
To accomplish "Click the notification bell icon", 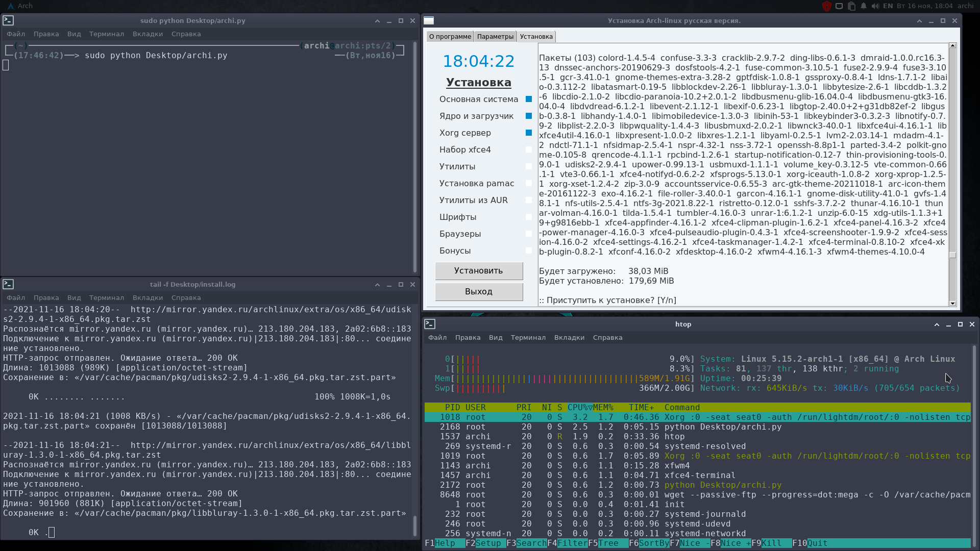I will pyautogui.click(x=864, y=6).
